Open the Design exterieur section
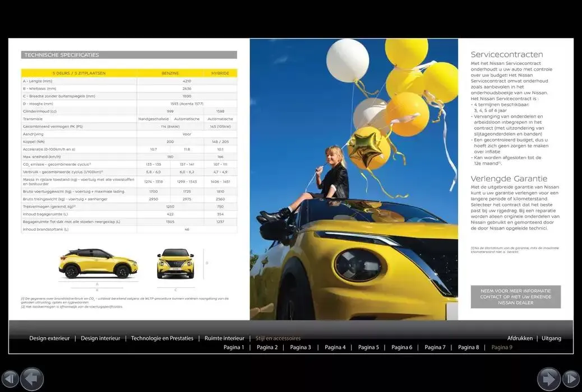Viewport: 582px width, 392px height. tap(49, 338)
